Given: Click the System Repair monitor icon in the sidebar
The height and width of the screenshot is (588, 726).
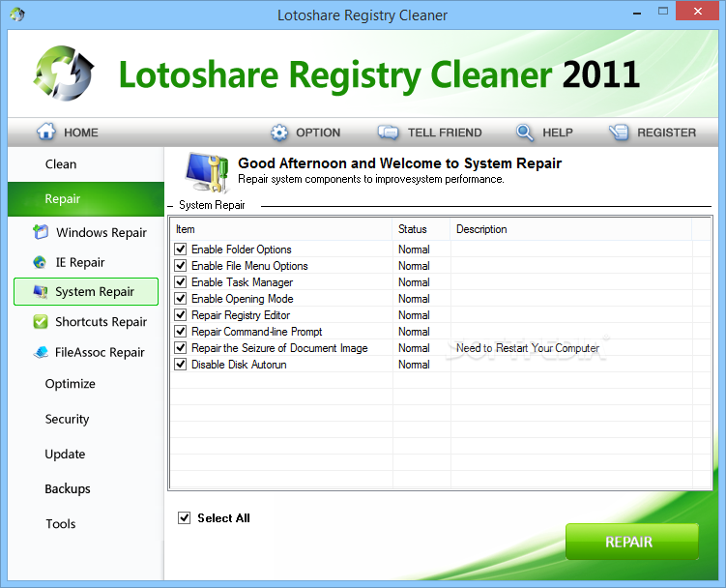Looking at the screenshot, I should click(x=41, y=292).
